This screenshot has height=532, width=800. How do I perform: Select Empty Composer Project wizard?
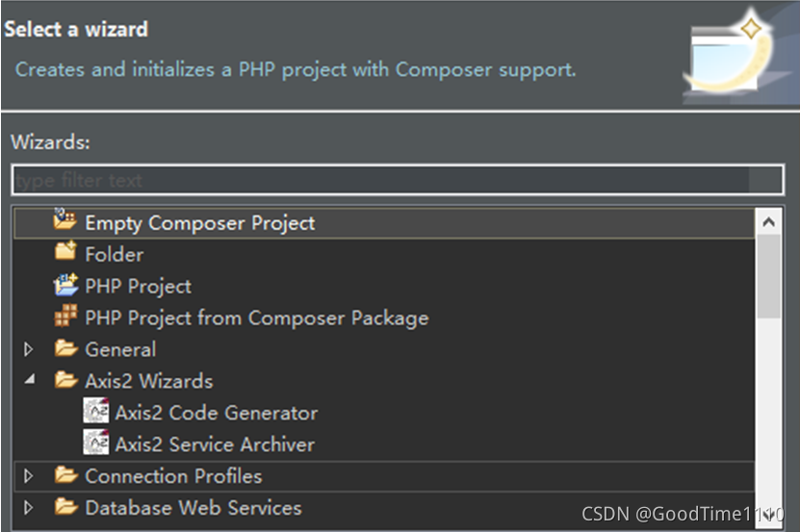[x=199, y=222]
